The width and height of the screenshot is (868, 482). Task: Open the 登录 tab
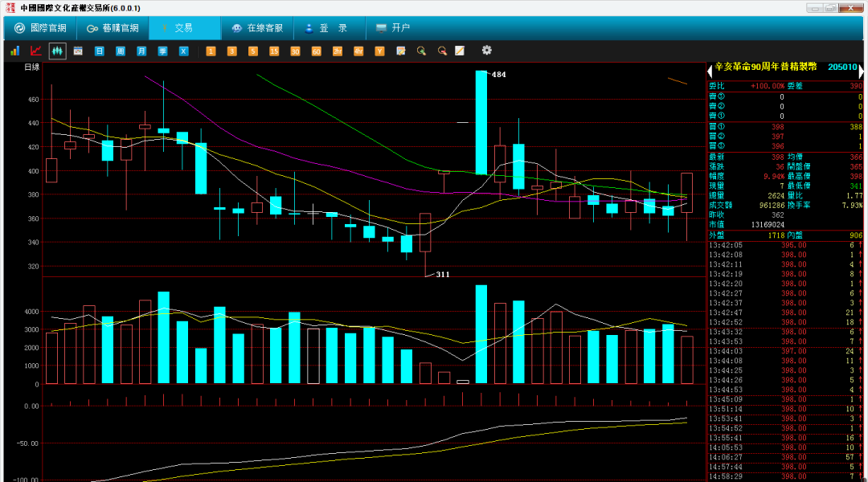330,27
